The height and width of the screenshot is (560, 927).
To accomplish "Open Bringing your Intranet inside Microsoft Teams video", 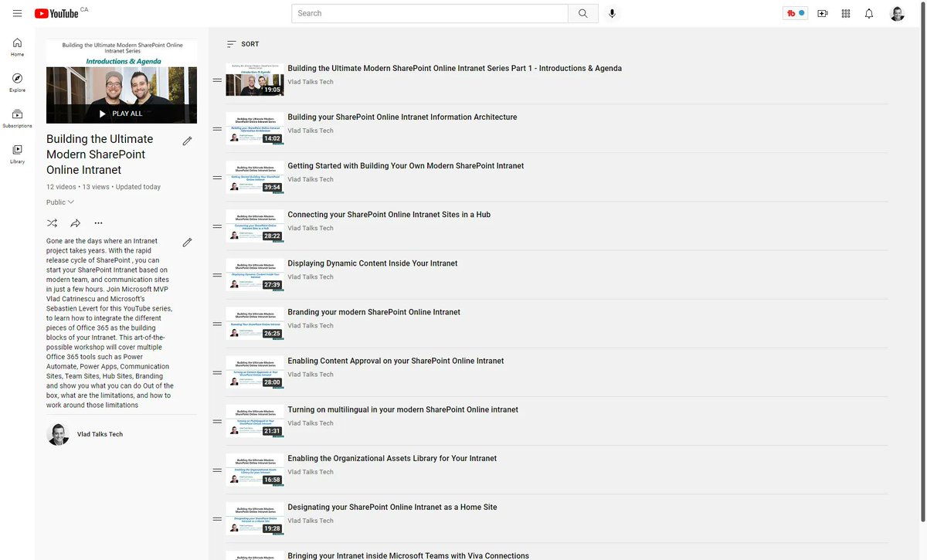I will [408, 555].
